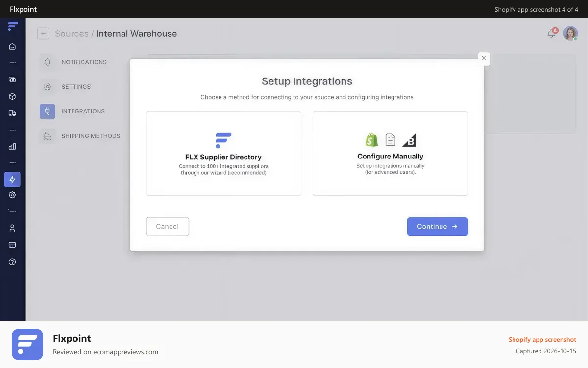This screenshot has height=368, width=588.
Task: Close the Setup Integrations dialog with X
Action: pyautogui.click(x=484, y=58)
